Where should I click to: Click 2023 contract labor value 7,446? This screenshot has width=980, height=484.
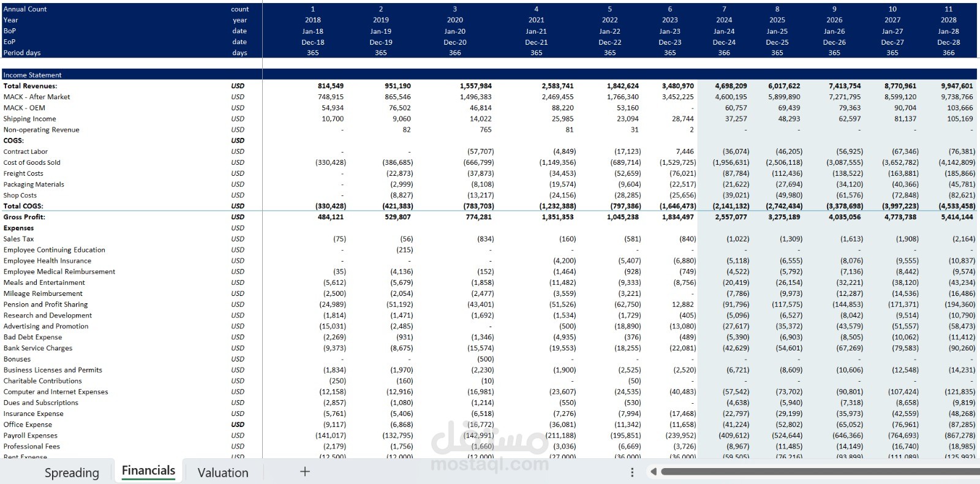point(685,151)
